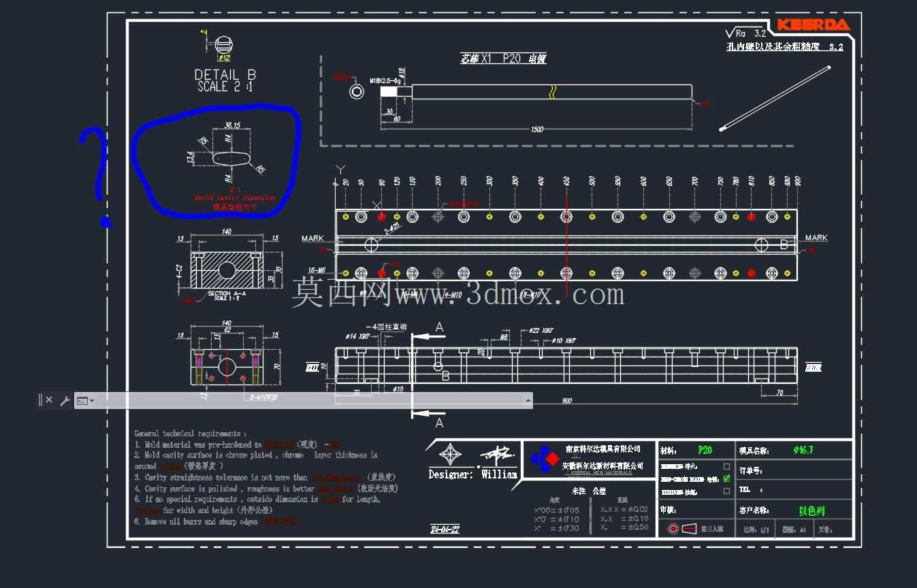Select requirement line 6 Remove all burrs
This screenshot has width=917, height=588.
point(216,521)
